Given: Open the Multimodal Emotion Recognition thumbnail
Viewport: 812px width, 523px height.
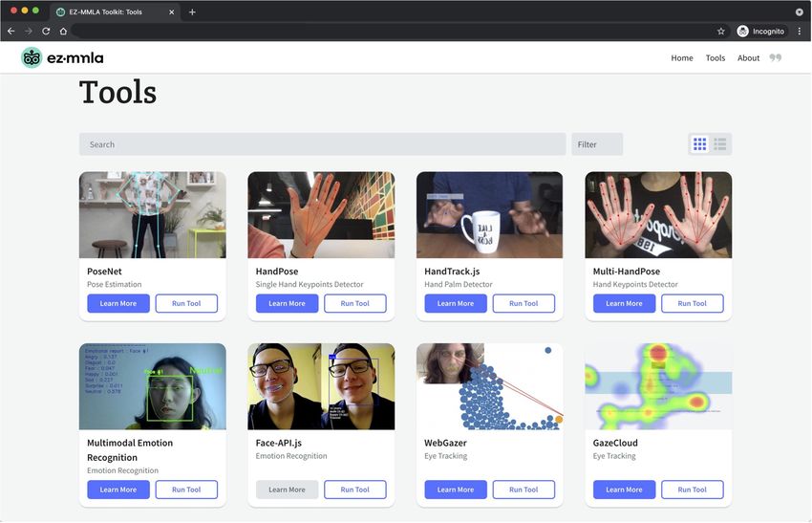Looking at the screenshot, I should point(152,386).
